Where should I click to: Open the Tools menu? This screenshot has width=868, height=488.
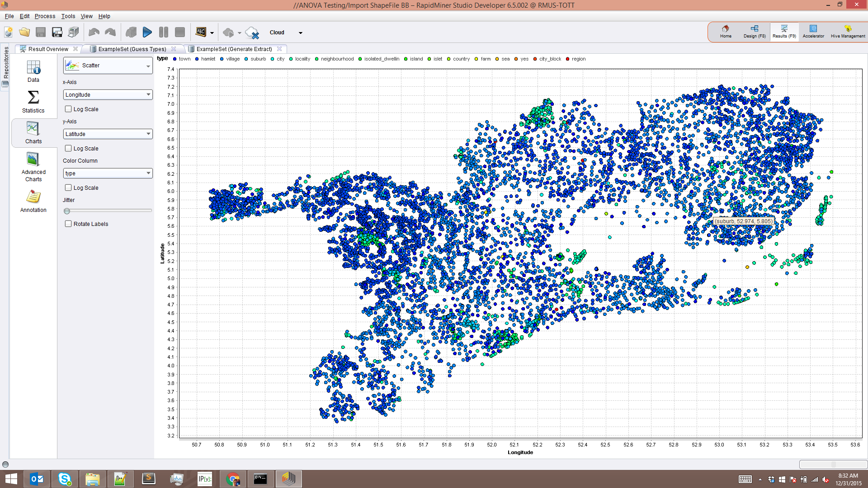pyautogui.click(x=68, y=16)
